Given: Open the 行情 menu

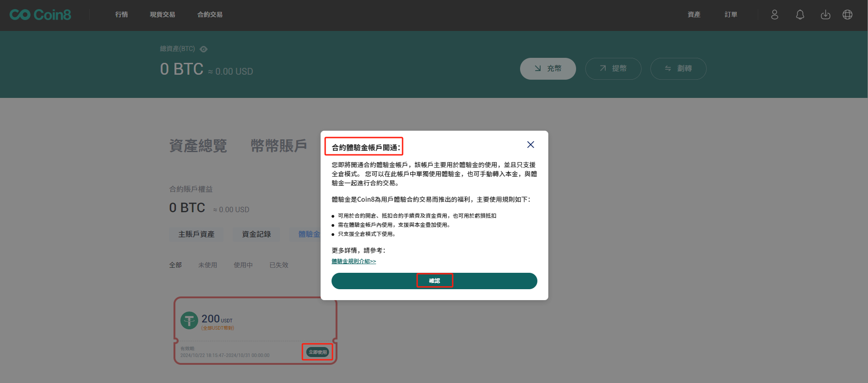Looking at the screenshot, I should (x=121, y=15).
